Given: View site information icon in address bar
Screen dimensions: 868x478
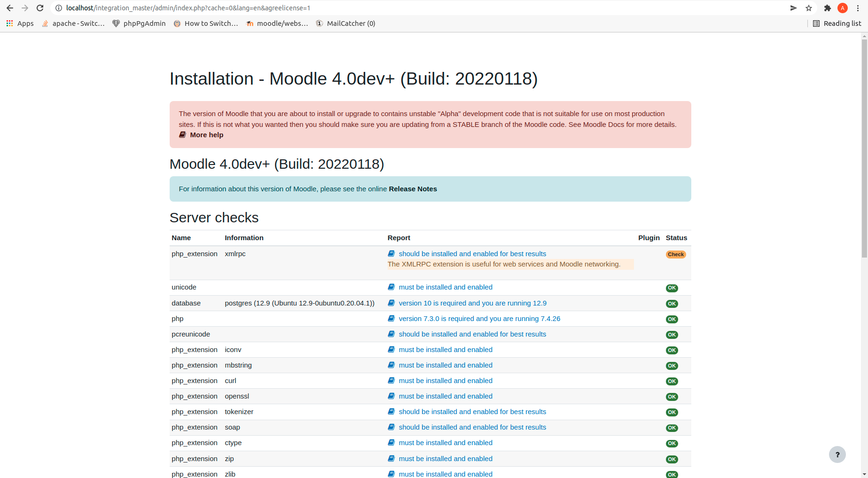Looking at the screenshot, I should click(x=59, y=8).
